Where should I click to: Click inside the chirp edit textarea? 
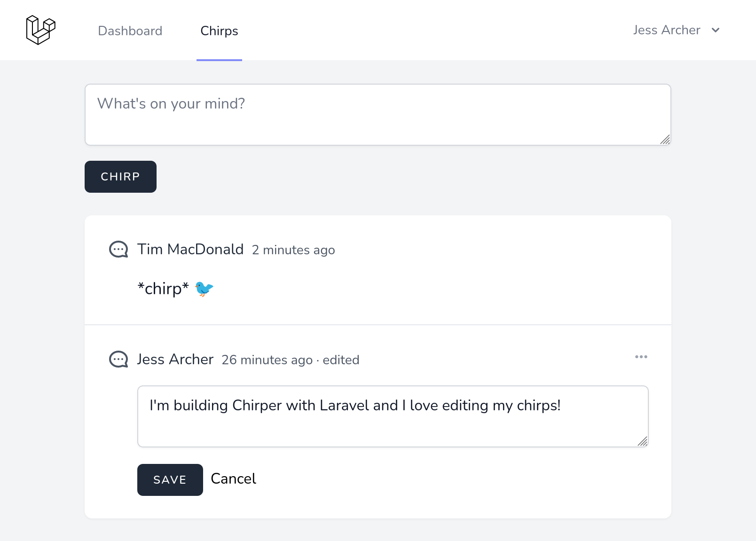tap(393, 416)
